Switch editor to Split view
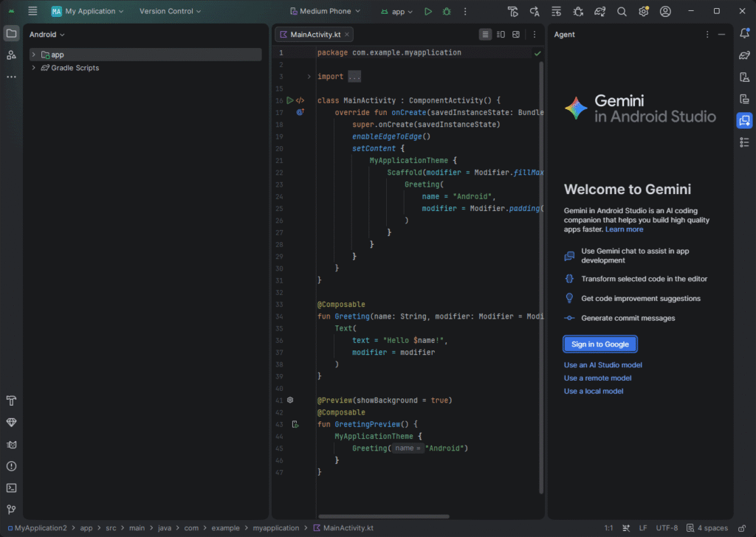 pyautogui.click(x=501, y=34)
